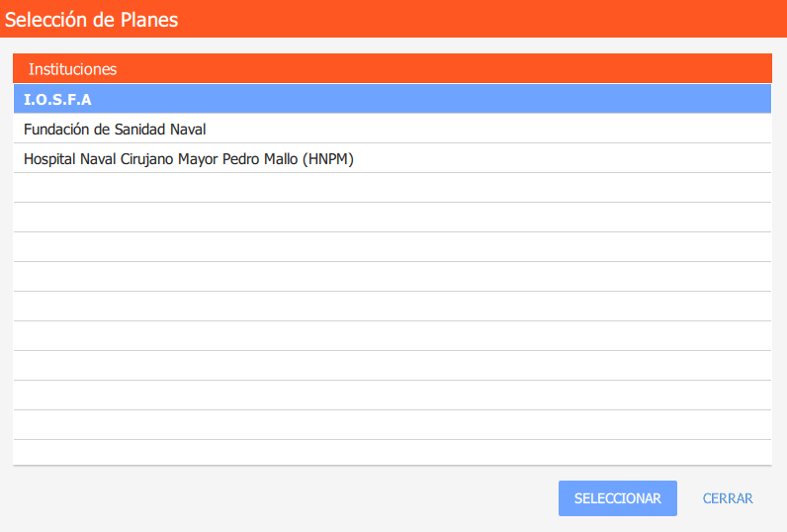787x532 pixels.
Task: Click the last empty row in the list
Action: [x=392, y=452]
